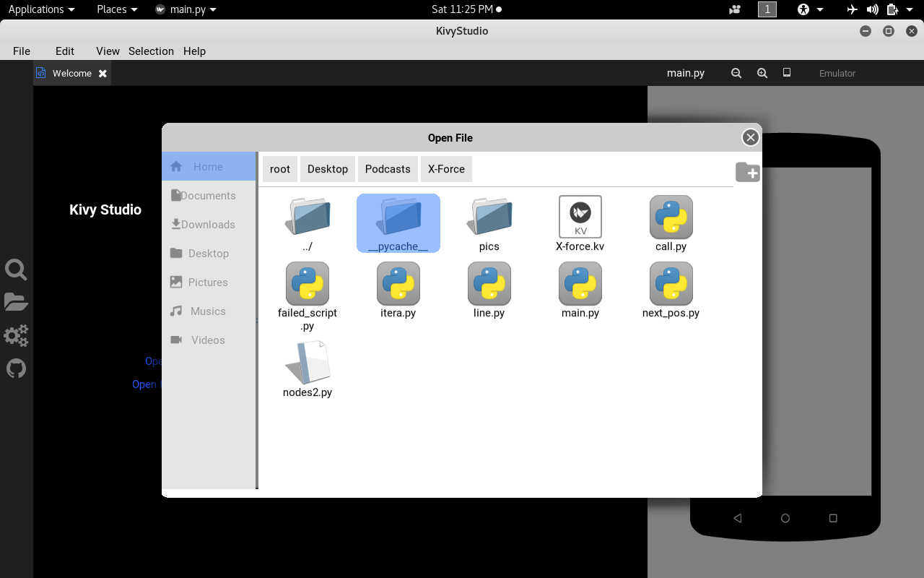Go to Home in dialog sidebar

click(209, 166)
